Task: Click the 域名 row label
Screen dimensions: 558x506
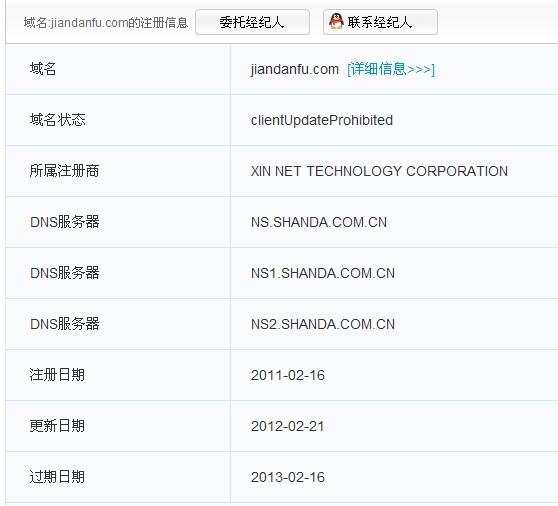Action: pos(43,69)
